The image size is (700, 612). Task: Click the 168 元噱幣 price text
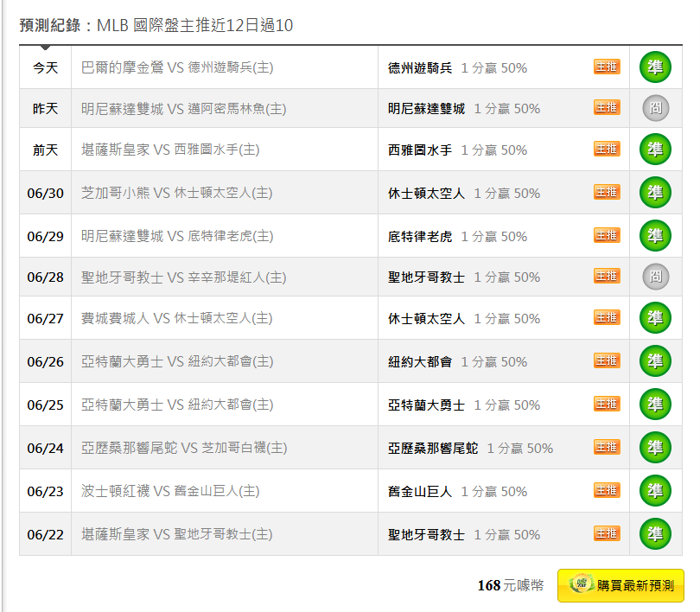coord(511,585)
